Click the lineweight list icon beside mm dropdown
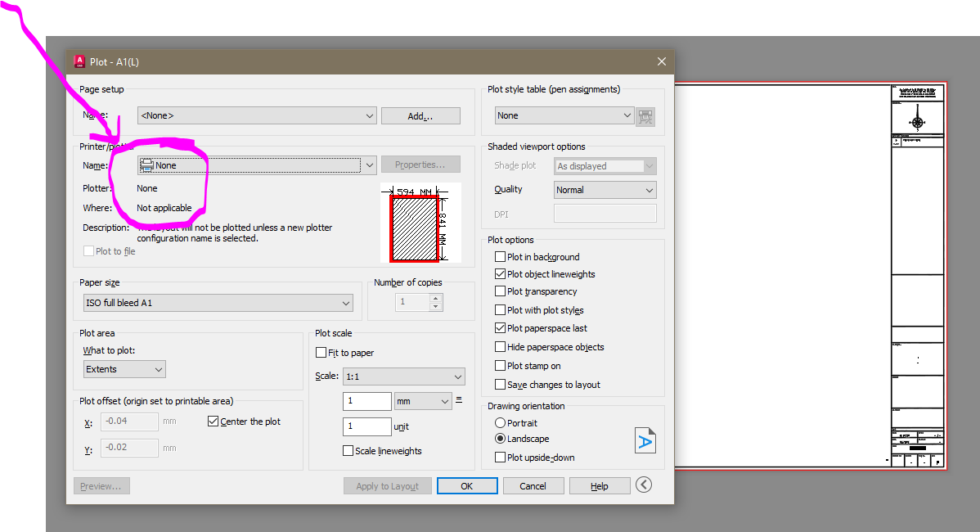The width and height of the screenshot is (980, 532). coord(459,400)
